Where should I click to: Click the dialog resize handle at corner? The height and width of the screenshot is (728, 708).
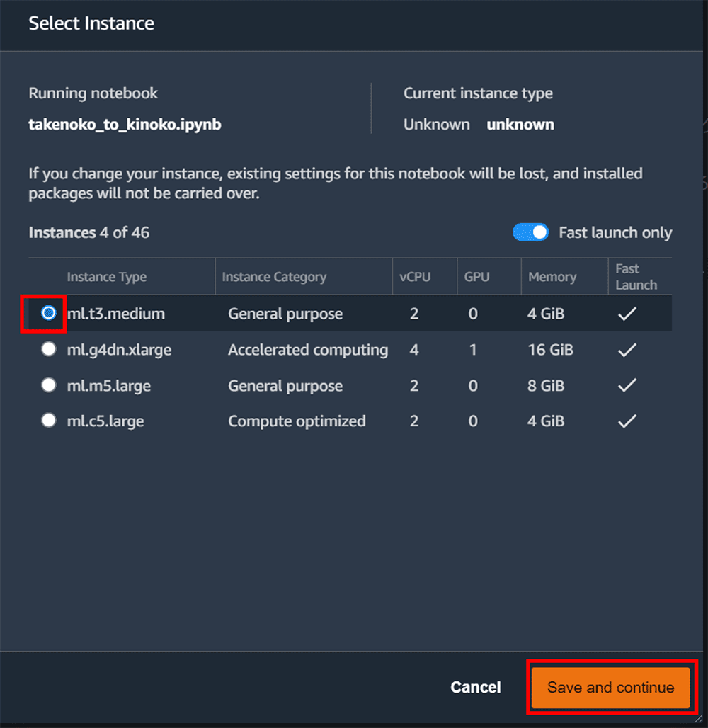[700, 720]
